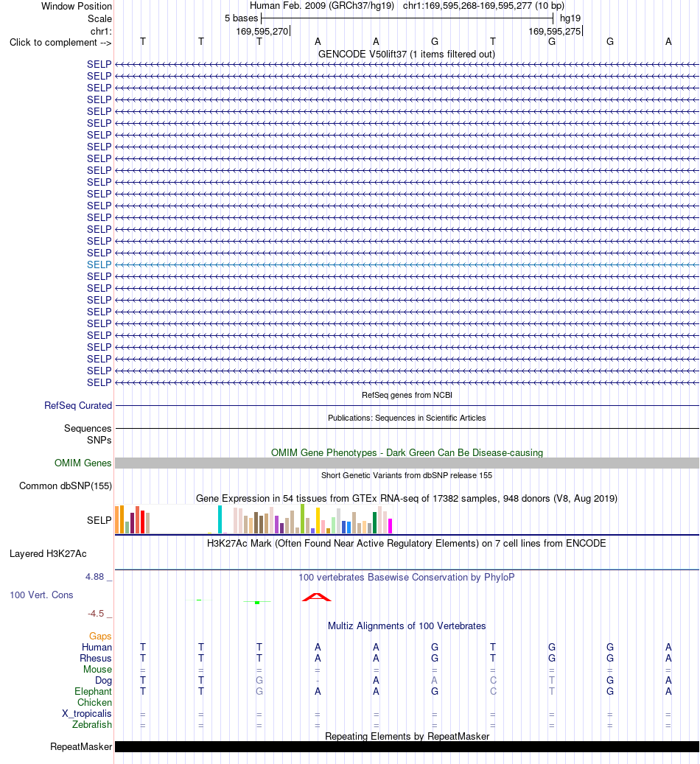Click the 'hg19' assembly label beside scale bar
The width and height of the screenshot is (700, 764).
tap(570, 18)
